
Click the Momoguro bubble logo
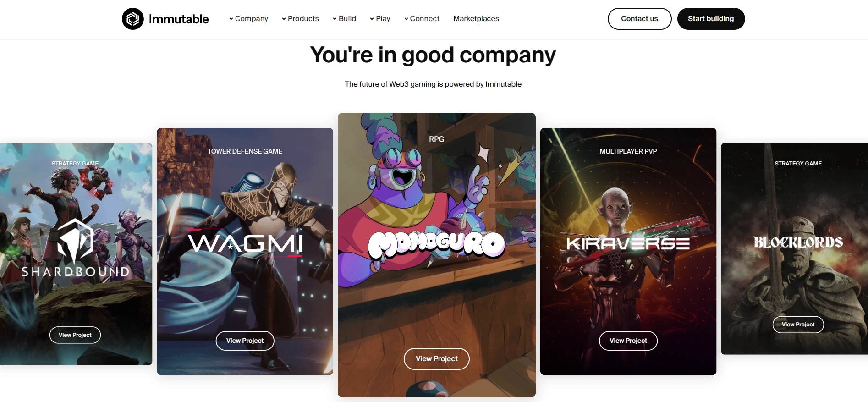point(437,244)
